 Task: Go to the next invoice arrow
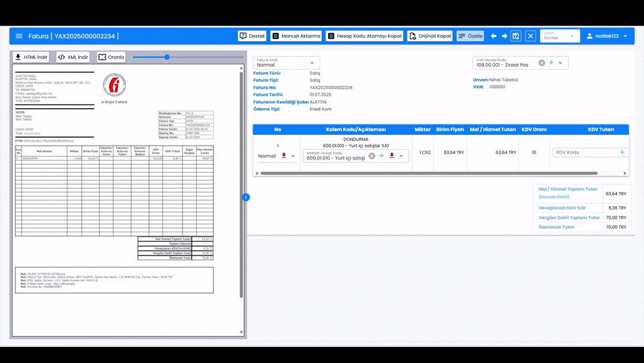[504, 36]
